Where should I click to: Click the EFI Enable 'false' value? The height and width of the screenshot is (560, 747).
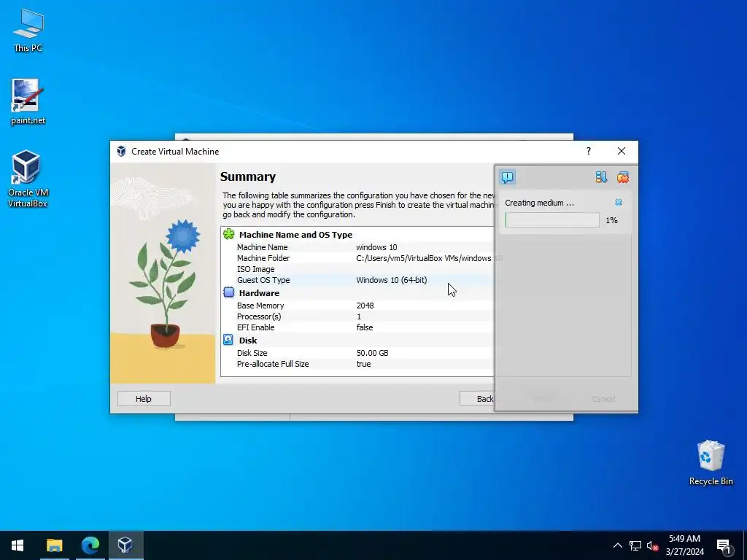[365, 327]
